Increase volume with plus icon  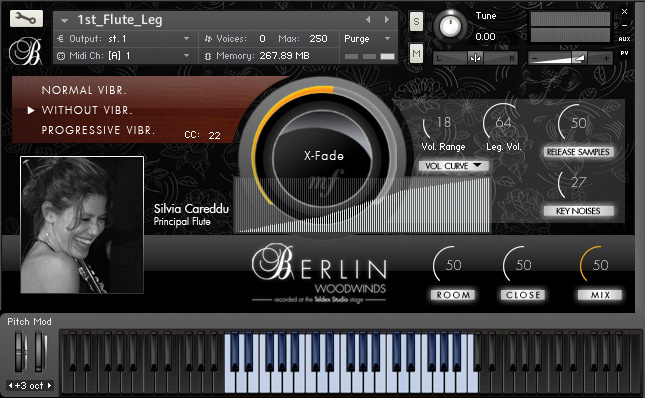(x=606, y=59)
